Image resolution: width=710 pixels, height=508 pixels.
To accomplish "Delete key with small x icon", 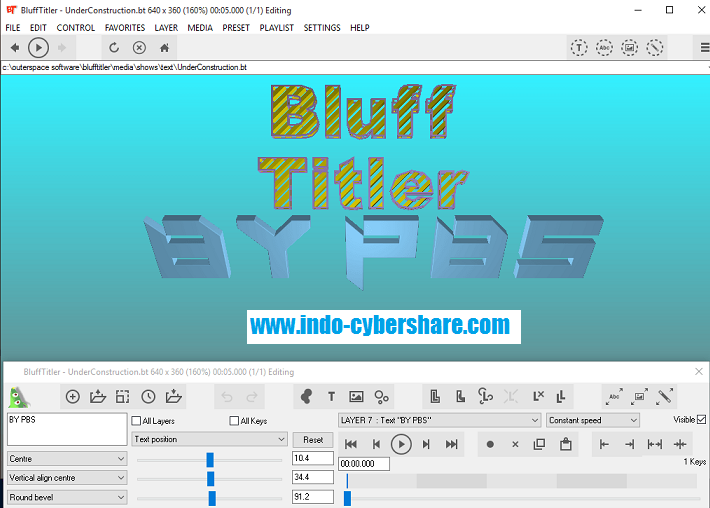I will coord(515,445).
